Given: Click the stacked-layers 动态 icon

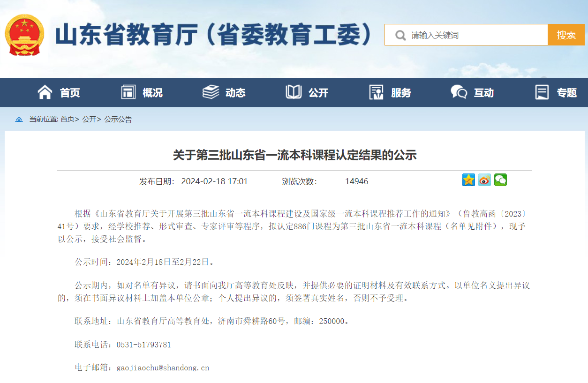Looking at the screenshot, I should pyautogui.click(x=211, y=92).
